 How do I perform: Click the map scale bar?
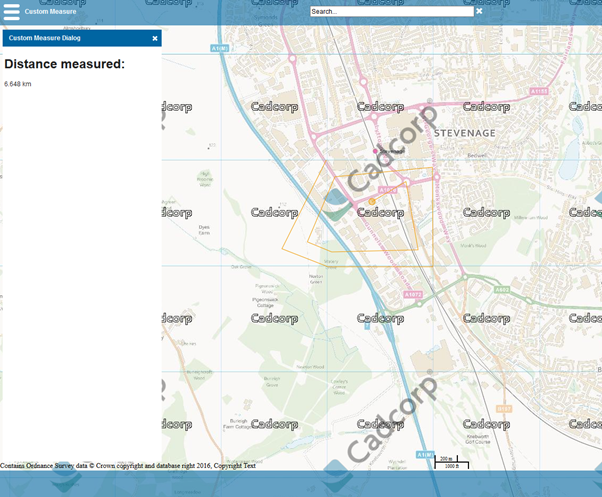(x=452, y=462)
